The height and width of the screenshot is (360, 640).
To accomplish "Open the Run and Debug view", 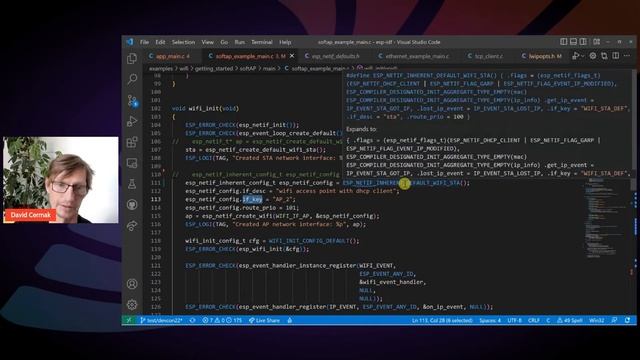I will point(132,121).
